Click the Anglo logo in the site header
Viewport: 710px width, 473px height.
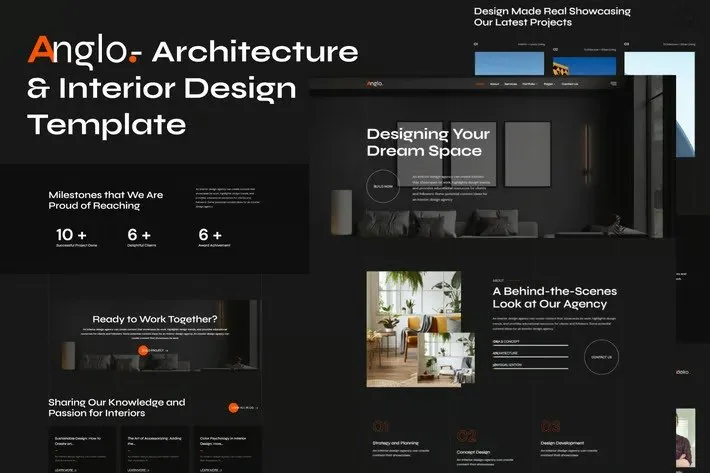click(x=374, y=84)
